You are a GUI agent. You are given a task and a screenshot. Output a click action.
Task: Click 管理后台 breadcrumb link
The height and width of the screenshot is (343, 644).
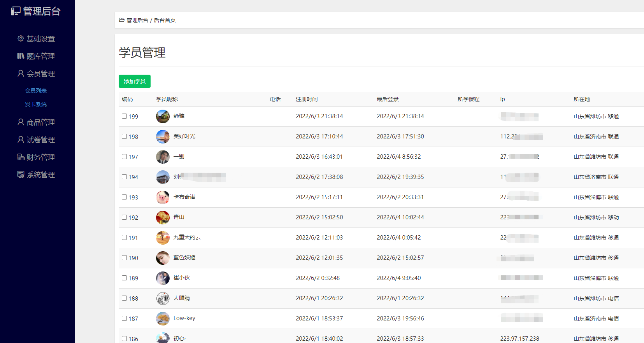pyautogui.click(x=137, y=20)
